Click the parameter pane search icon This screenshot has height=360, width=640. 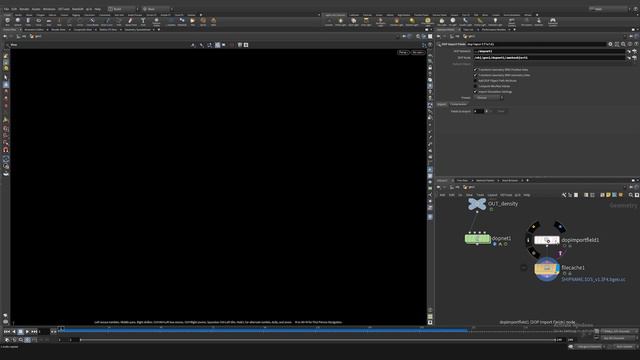click(623, 44)
